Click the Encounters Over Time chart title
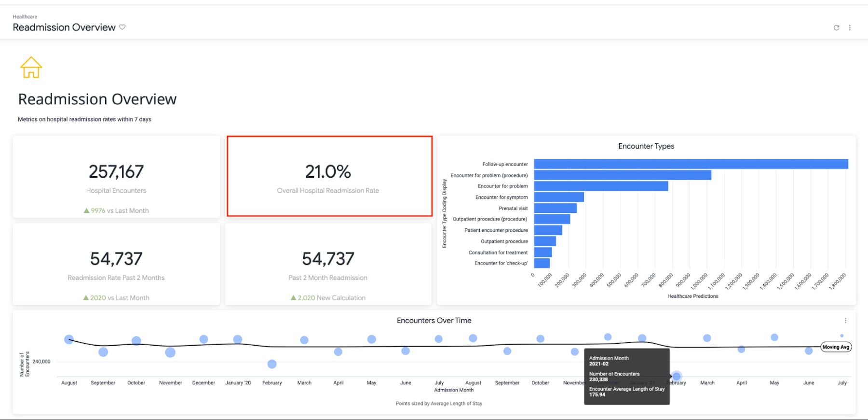The image size is (868, 420). pyautogui.click(x=434, y=321)
